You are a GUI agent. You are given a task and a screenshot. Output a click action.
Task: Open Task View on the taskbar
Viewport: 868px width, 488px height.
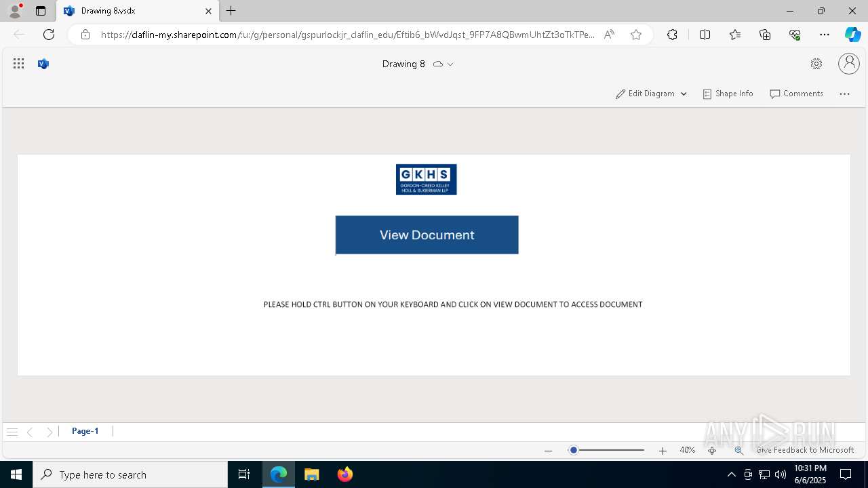pos(244,474)
